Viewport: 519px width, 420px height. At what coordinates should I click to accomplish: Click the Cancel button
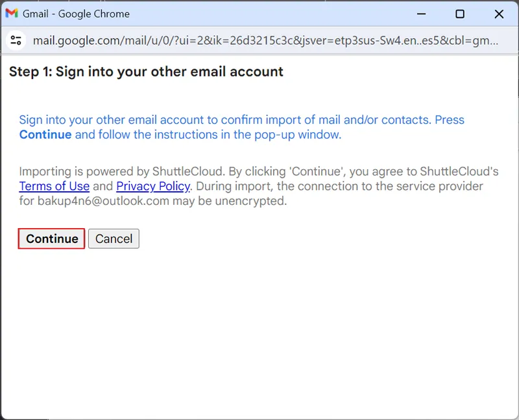(x=114, y=239)
